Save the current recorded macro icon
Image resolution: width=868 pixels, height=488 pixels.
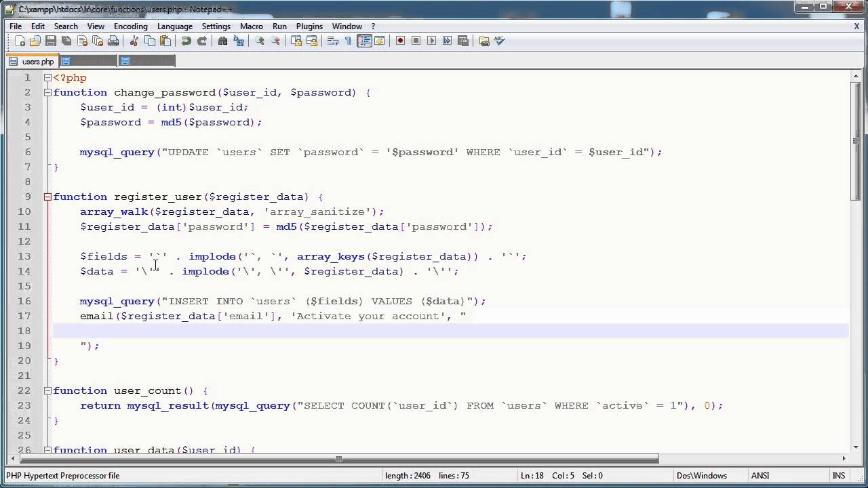(462, 41)
